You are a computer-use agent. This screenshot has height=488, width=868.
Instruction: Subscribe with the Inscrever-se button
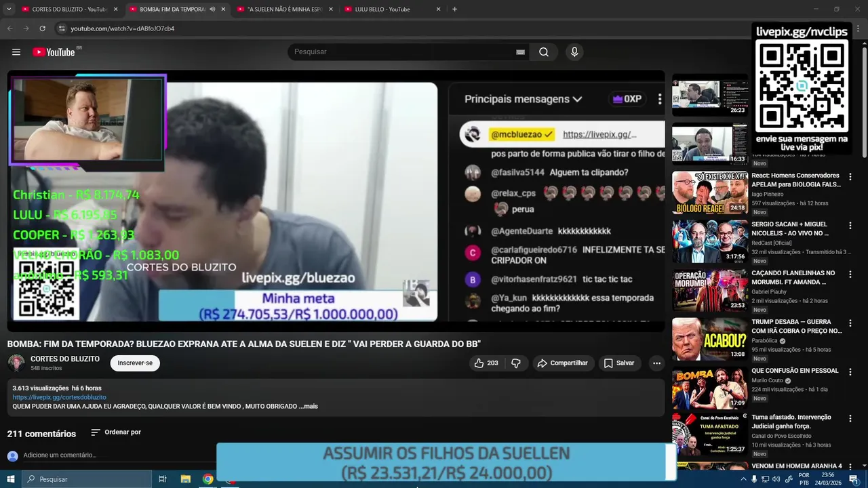[135, 363]
